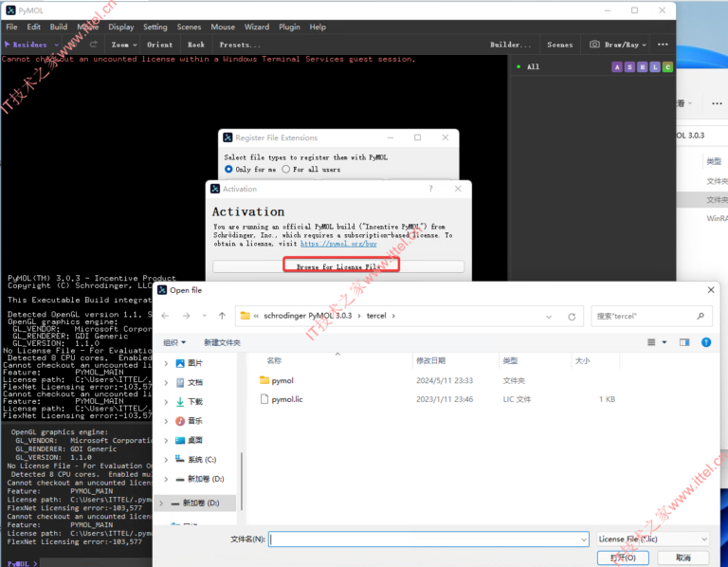Screen dimensions: 728x567
Task: Open the Wizard menu
Action: (x=257, y=27)
